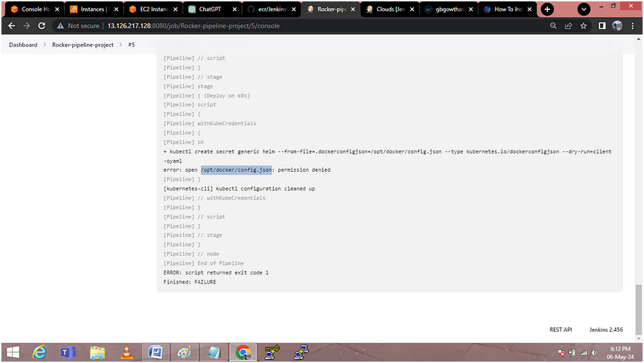Click '(Deploy on k8s)' stage line

(207, 96)
